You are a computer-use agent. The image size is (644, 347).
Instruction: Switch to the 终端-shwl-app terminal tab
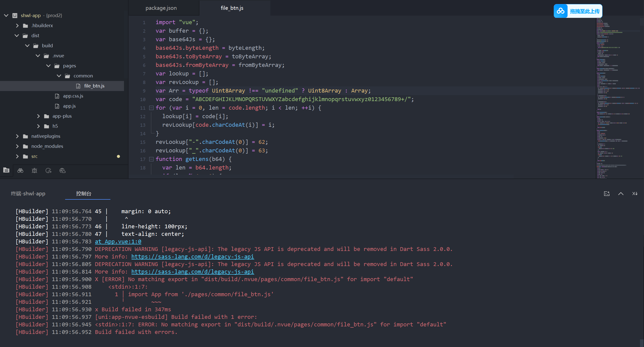coord(28,194)
